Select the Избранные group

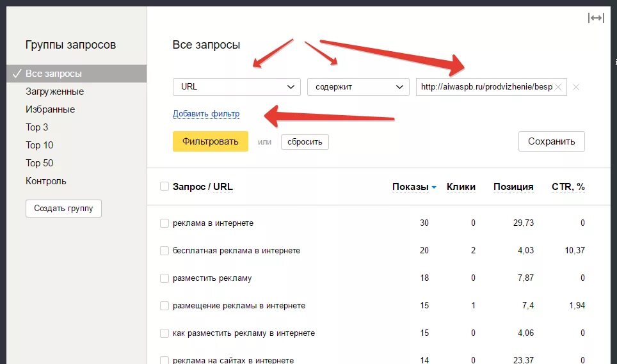50,109
